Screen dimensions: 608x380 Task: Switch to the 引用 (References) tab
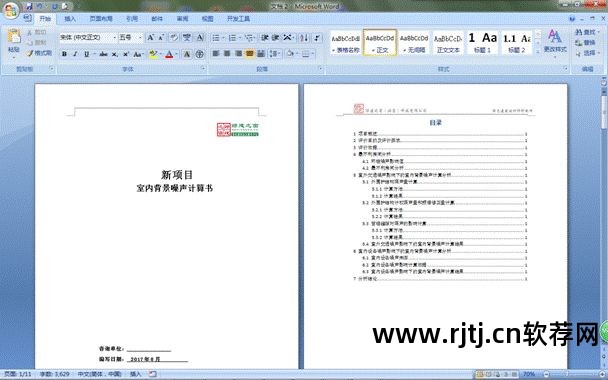[x=132, y=19]
